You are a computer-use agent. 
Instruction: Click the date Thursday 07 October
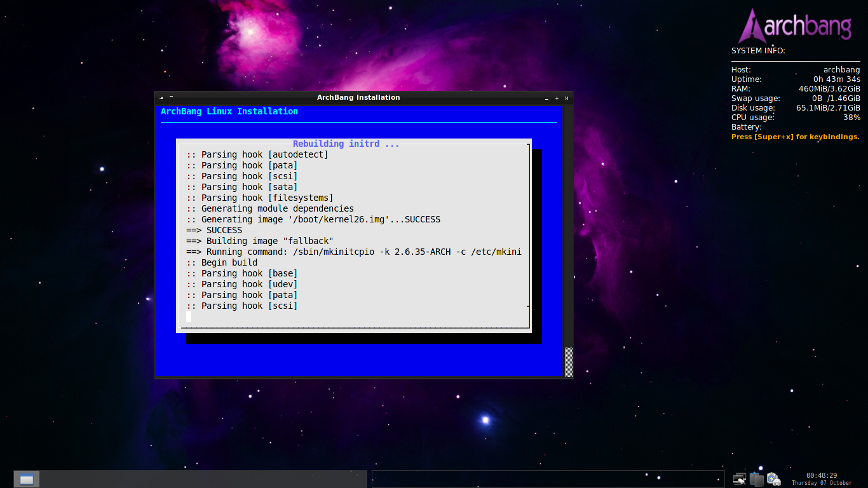point(822,483)
